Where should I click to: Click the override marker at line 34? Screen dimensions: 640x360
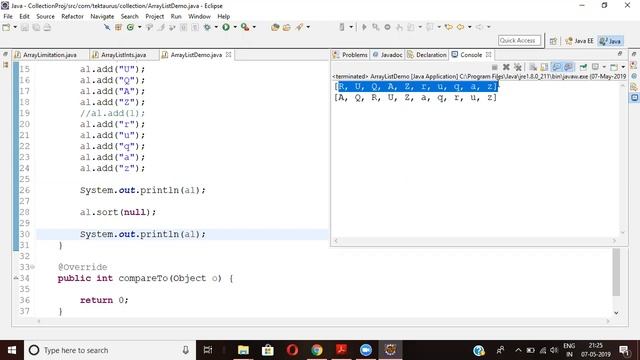coord(16,278)
